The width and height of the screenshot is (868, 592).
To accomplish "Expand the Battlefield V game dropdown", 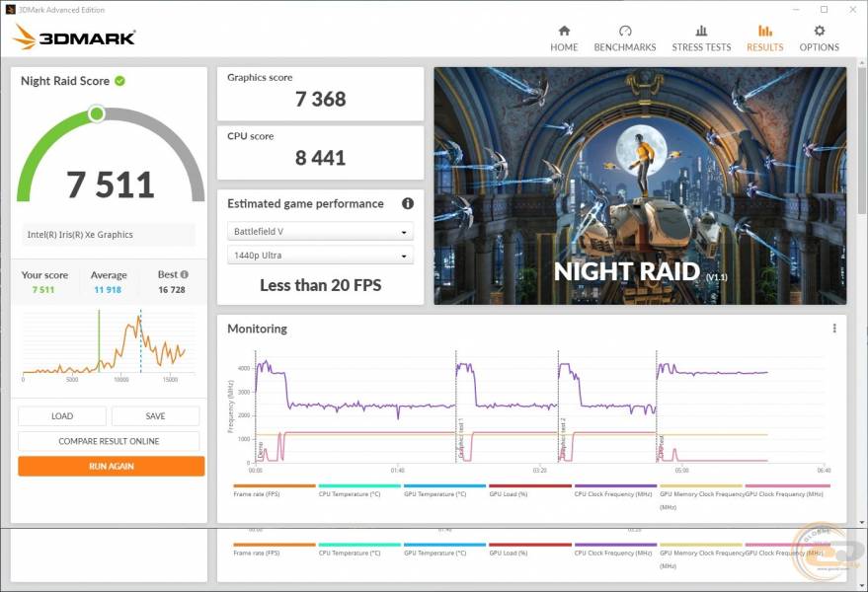I will 320,231.
